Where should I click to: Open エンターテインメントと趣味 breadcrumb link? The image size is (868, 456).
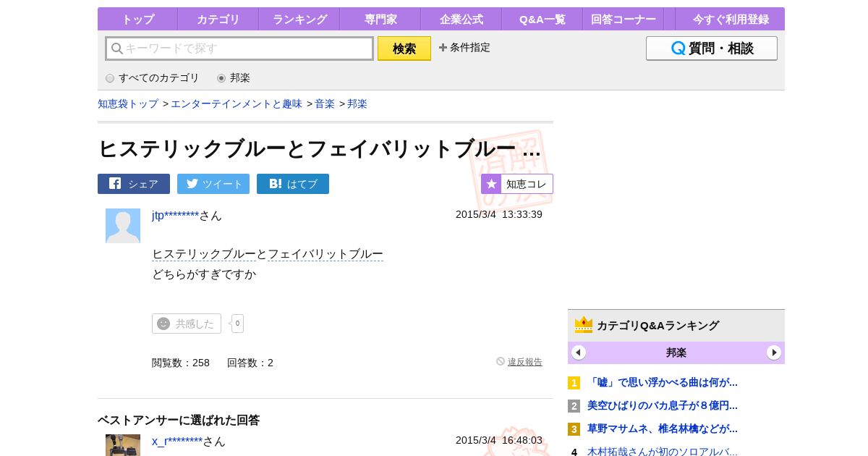tap(237, 104)
